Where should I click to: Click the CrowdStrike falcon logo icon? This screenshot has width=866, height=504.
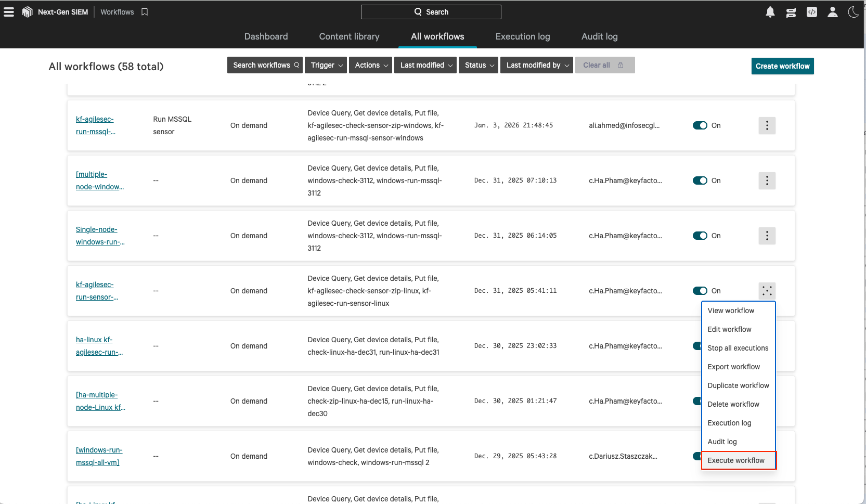[x=28, y=12]
